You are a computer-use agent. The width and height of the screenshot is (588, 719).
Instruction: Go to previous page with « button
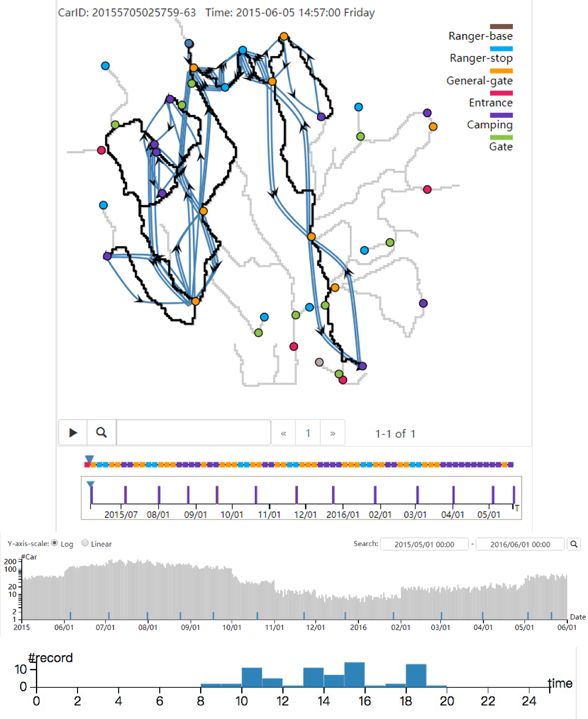click(284, 433)
